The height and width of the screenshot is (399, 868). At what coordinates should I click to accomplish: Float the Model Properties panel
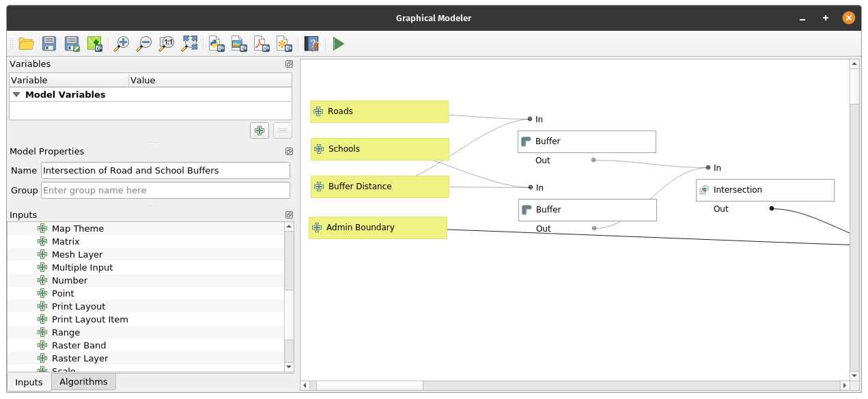(x=289, y=152)
